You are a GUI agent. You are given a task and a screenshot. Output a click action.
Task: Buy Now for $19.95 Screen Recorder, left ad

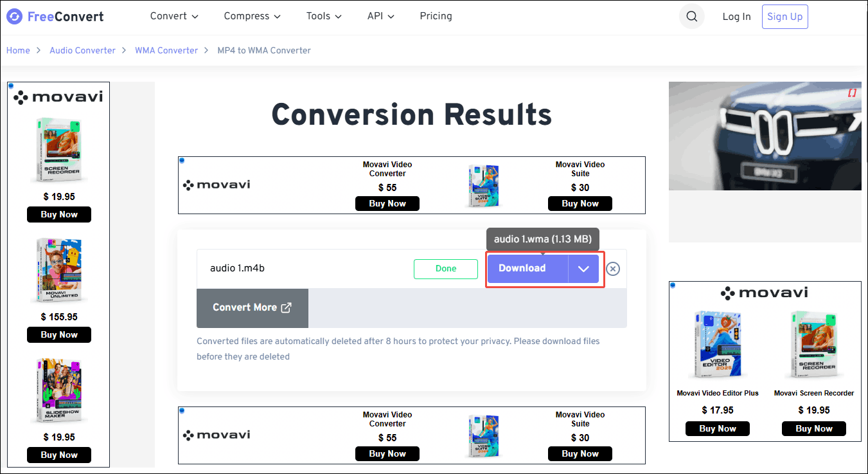[59, 215]
